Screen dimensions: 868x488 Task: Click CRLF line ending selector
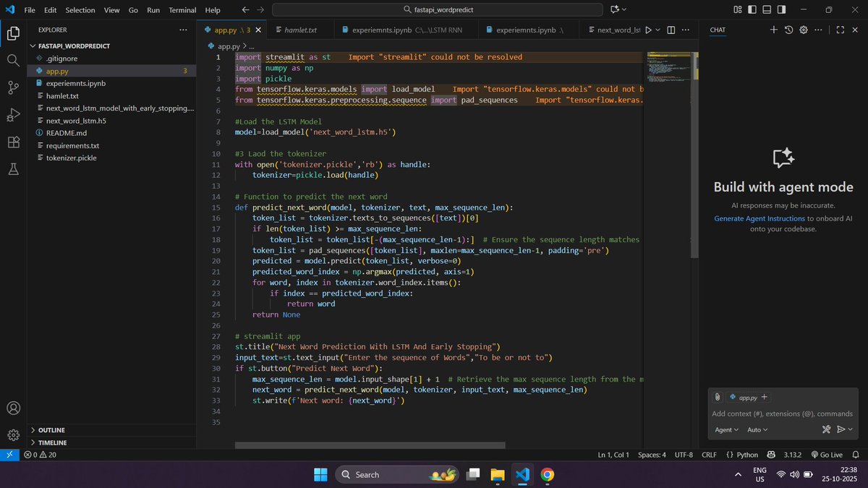[708, 455]
